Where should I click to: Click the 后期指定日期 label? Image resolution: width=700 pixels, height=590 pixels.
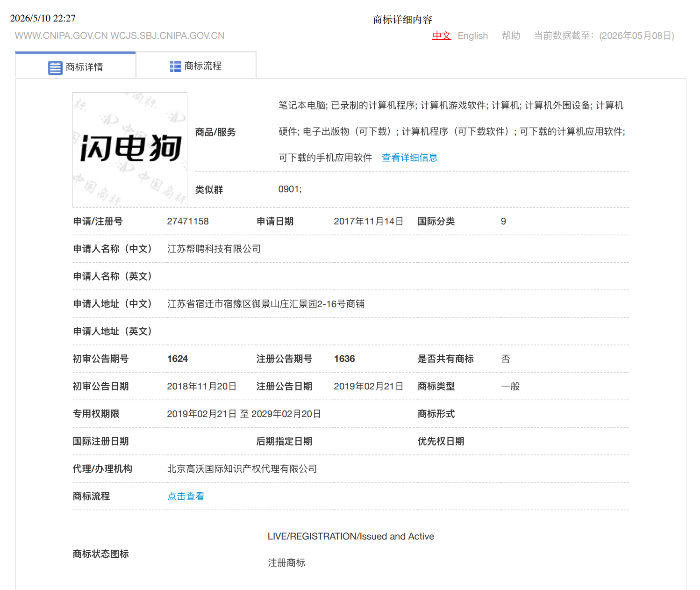point(284,441)
